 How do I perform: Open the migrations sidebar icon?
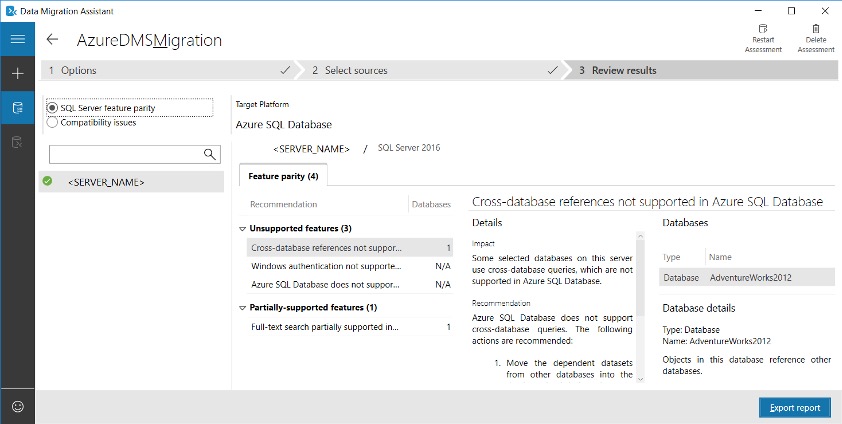[17, 143]
